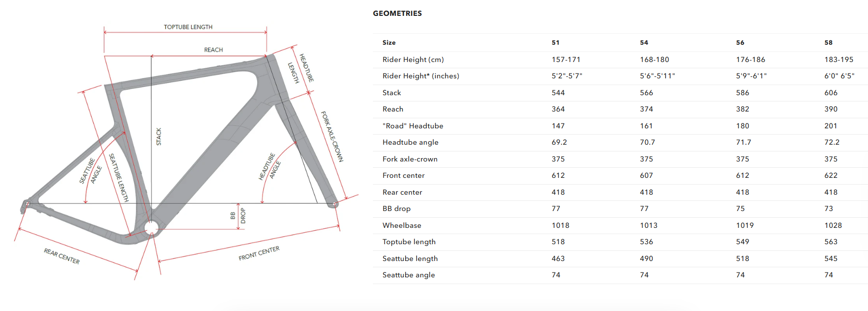Image resolution: width=868 pixels, height=311 pixels.
Task: Click the FRONT CENTER diagram label
Action: (259, 253)
